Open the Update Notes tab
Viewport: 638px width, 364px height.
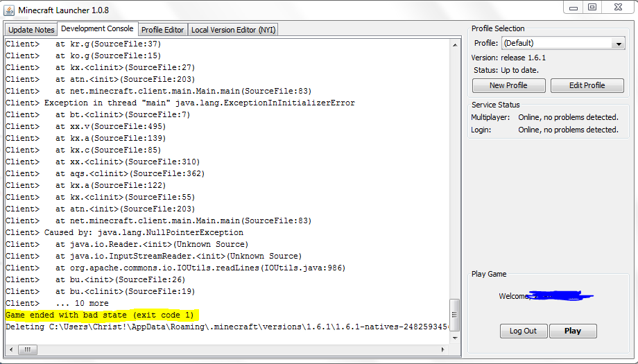[31, 30]
